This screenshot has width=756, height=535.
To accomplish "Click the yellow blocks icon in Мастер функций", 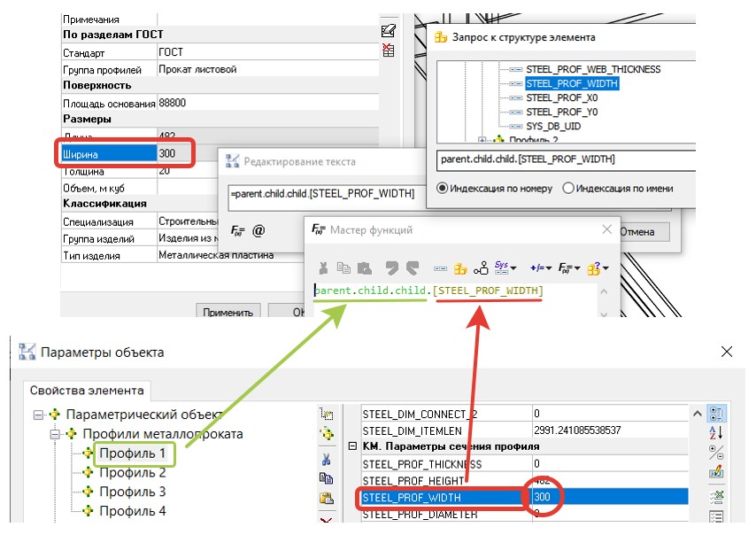I will pos(460,267).
